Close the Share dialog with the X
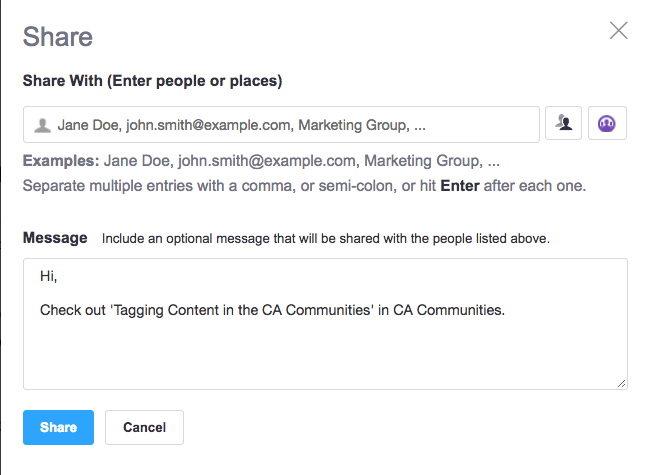Viewport: 650px width, 475px height. [x=618, y=31]
